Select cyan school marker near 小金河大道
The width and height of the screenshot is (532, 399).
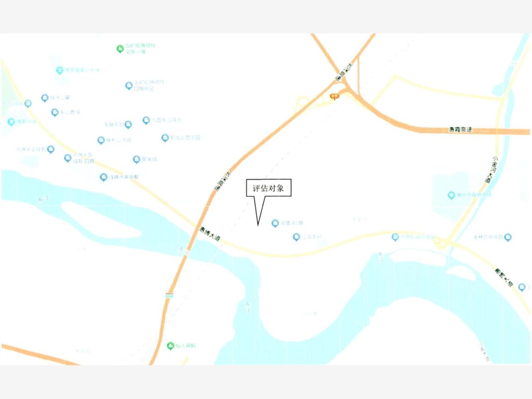451,195
